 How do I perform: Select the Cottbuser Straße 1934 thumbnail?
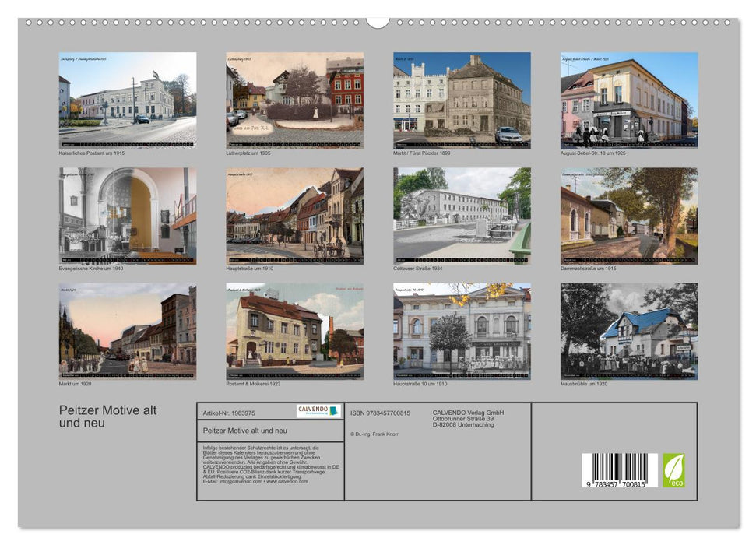[463, 214]
